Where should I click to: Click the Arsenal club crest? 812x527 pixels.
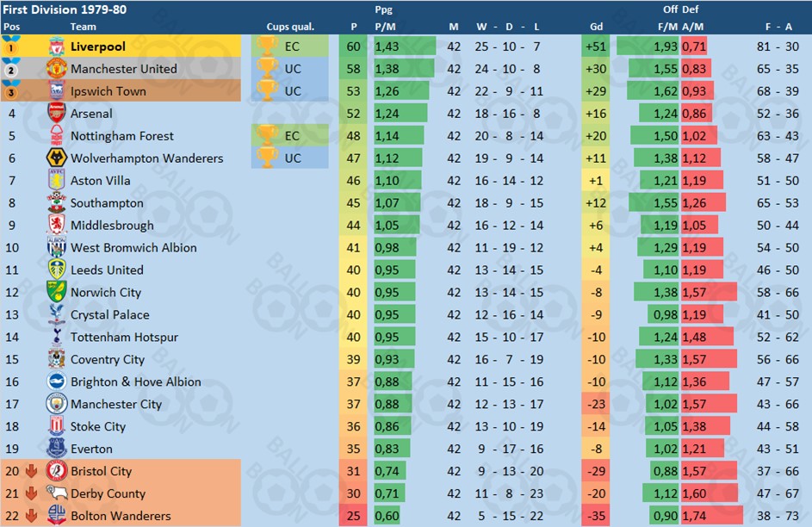[x=57, y=113]
